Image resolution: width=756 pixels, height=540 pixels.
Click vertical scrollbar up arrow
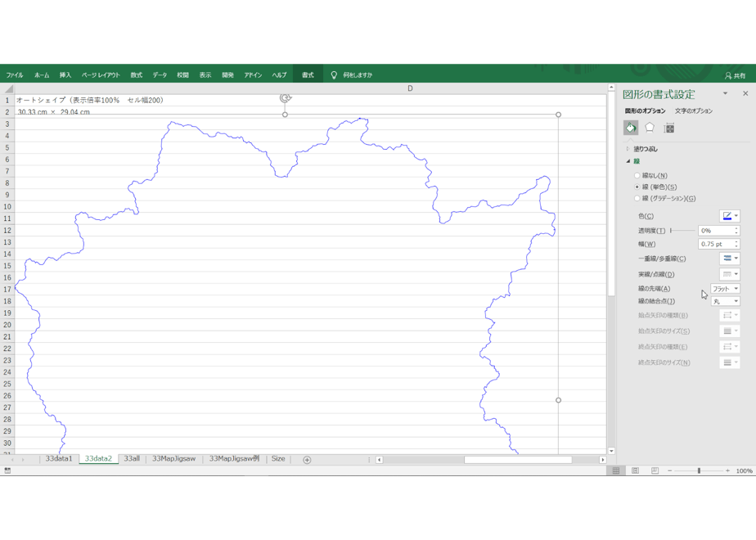[x=611, y=88]
